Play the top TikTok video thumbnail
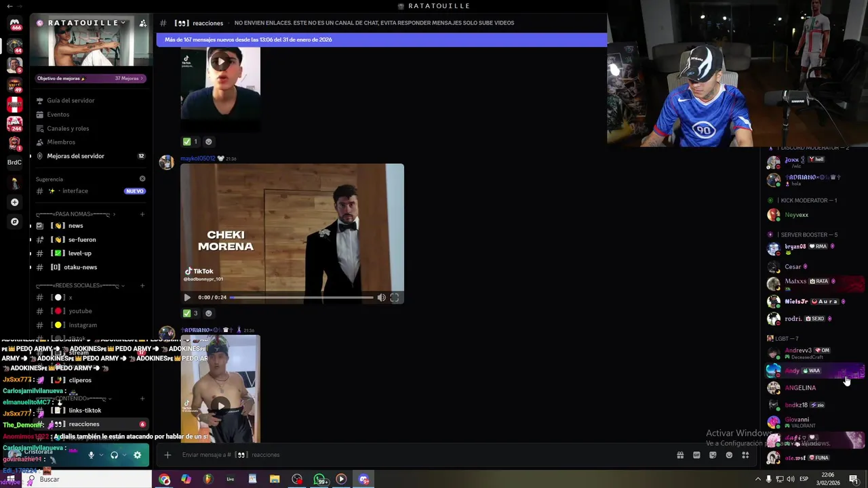The width and height of the screenshot is (868, 488). coord(220,62)
